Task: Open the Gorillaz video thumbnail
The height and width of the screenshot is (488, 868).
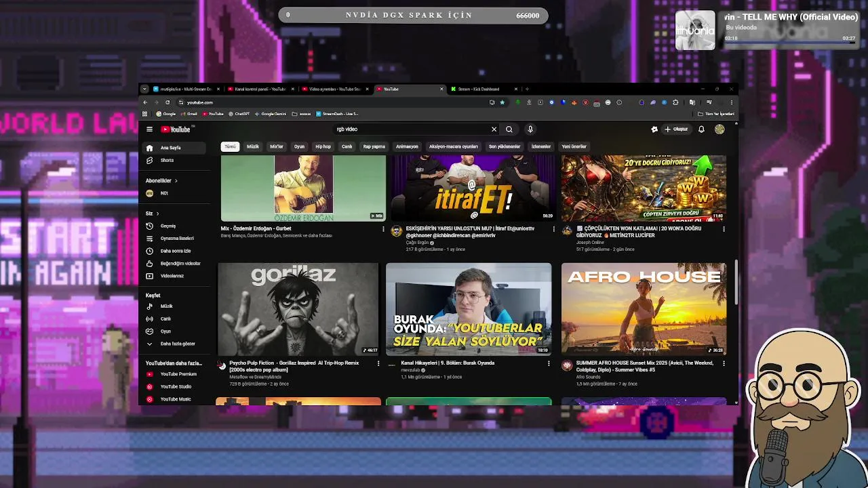Action: (298, 309)
